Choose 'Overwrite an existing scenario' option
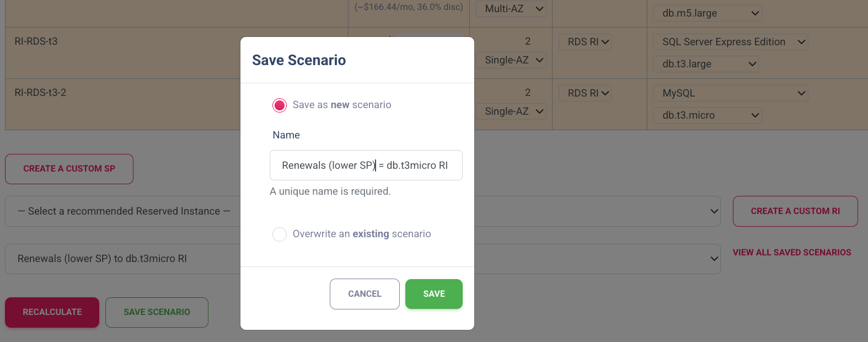Screen dimensions: 868x342 click(x=280, y=234)
